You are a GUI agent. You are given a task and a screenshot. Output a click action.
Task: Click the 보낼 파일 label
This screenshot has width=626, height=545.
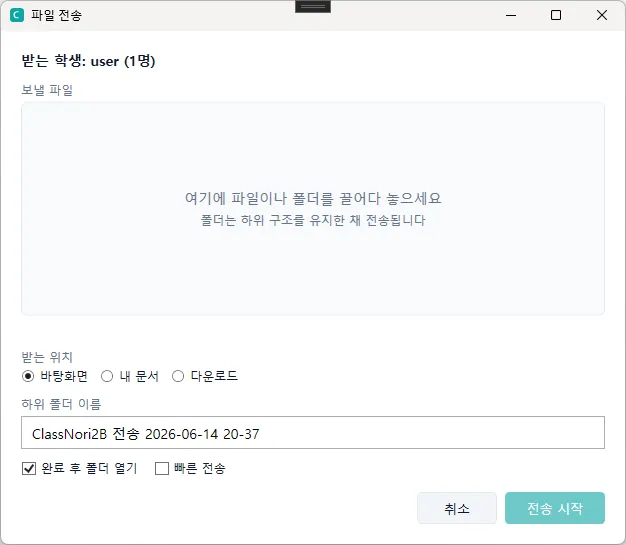(x=47, y=90)
